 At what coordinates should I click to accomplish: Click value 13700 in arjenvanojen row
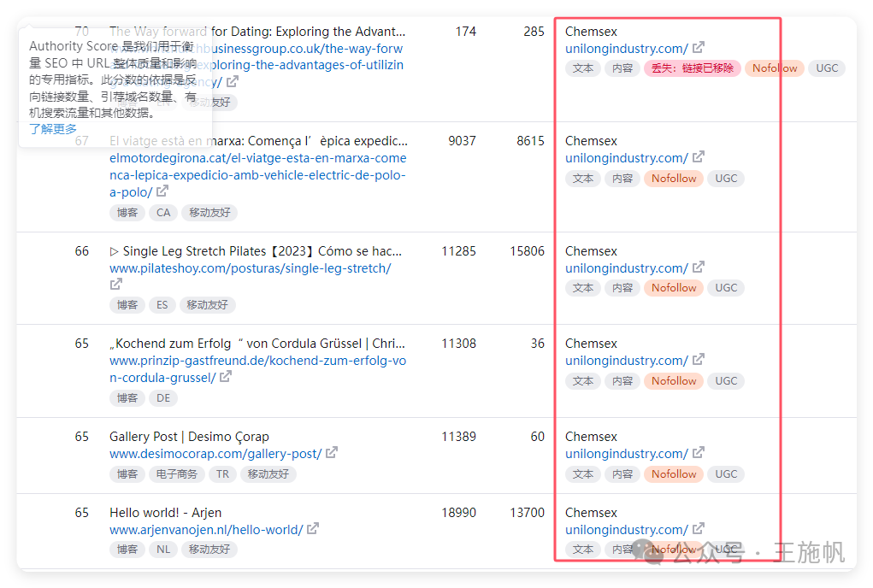(527, 512)
